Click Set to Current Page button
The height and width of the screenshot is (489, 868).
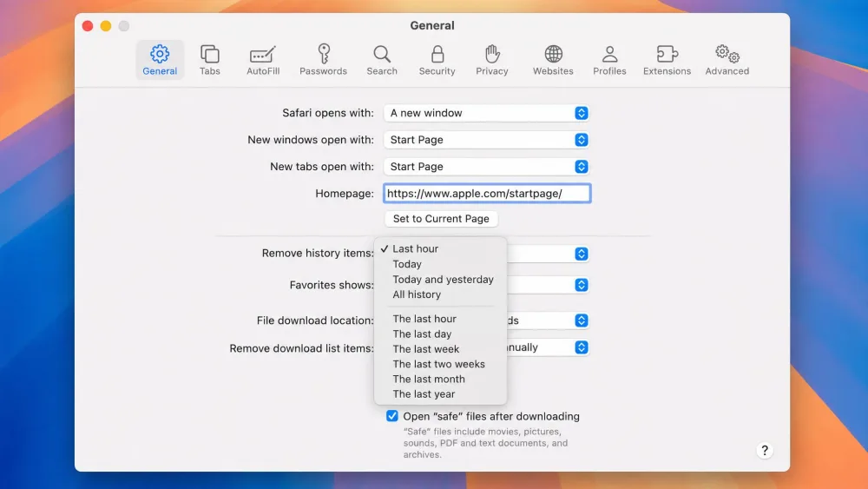click(x=441, y=219)
